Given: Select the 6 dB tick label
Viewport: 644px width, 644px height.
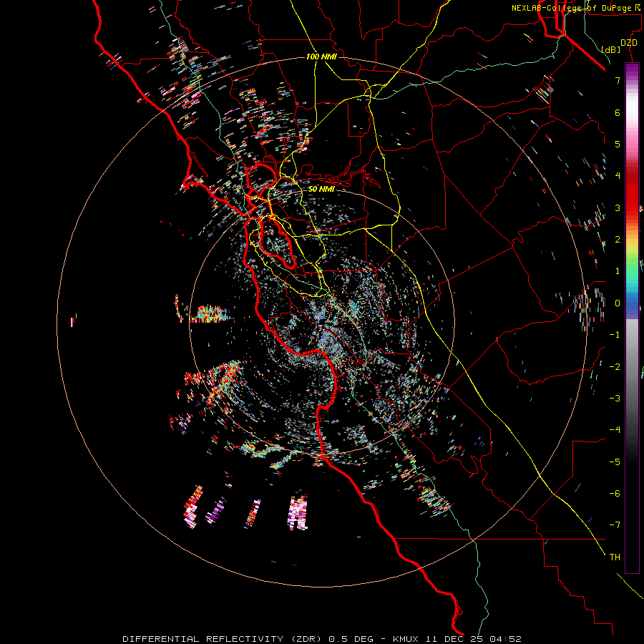Looking at the screenshot, I should coord(618,112).
